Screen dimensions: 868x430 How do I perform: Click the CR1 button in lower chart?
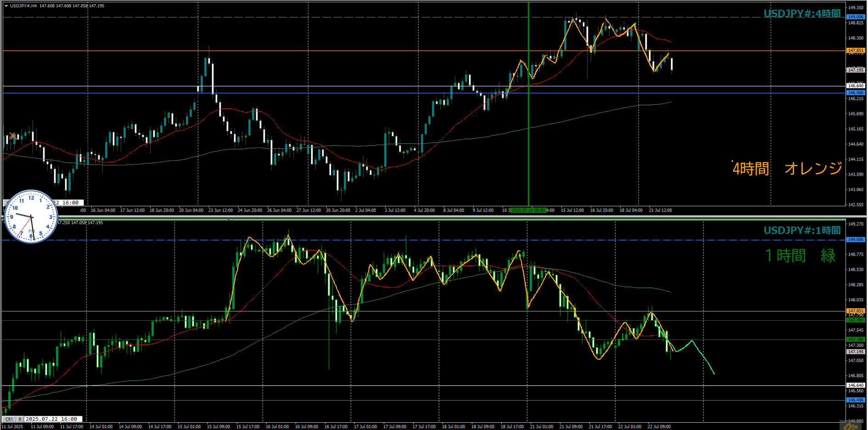(9, 419)
